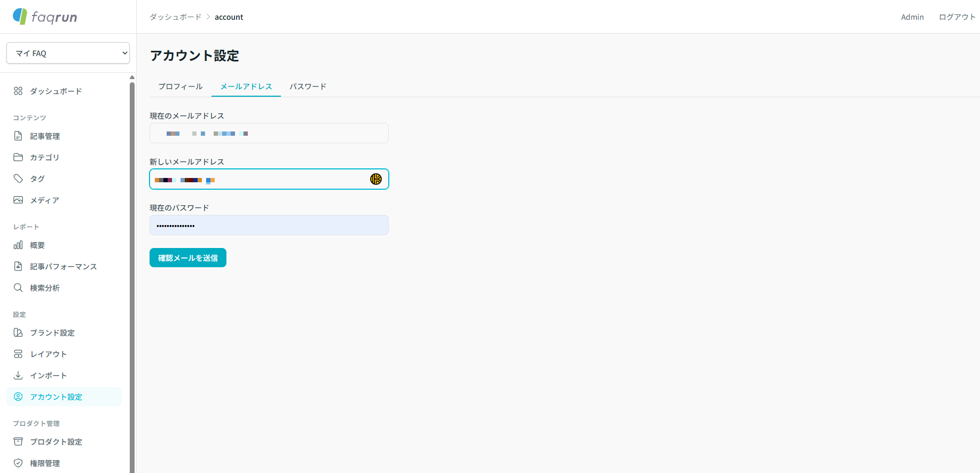The image size is (980, 473).
Task: Open the カテゴリ menu item
Action: pos(64,157)
